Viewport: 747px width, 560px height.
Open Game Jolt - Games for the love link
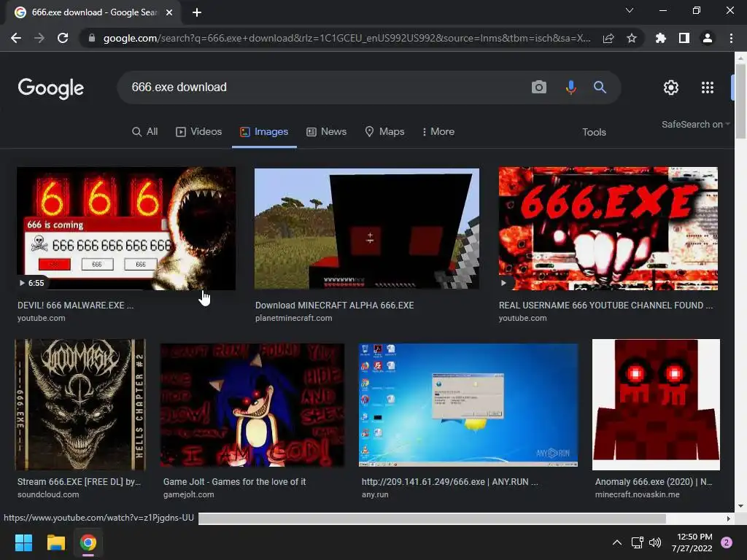click(x=234, y=481)
